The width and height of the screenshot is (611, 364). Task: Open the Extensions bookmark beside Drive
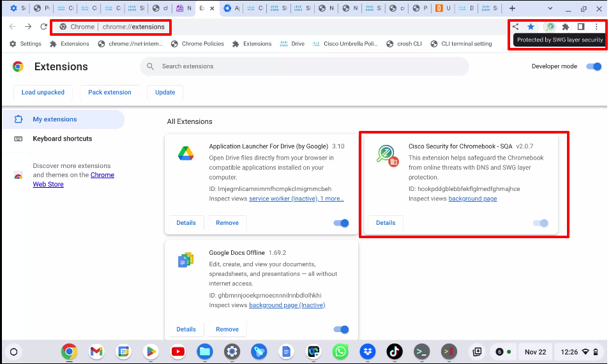coord(252,43)
